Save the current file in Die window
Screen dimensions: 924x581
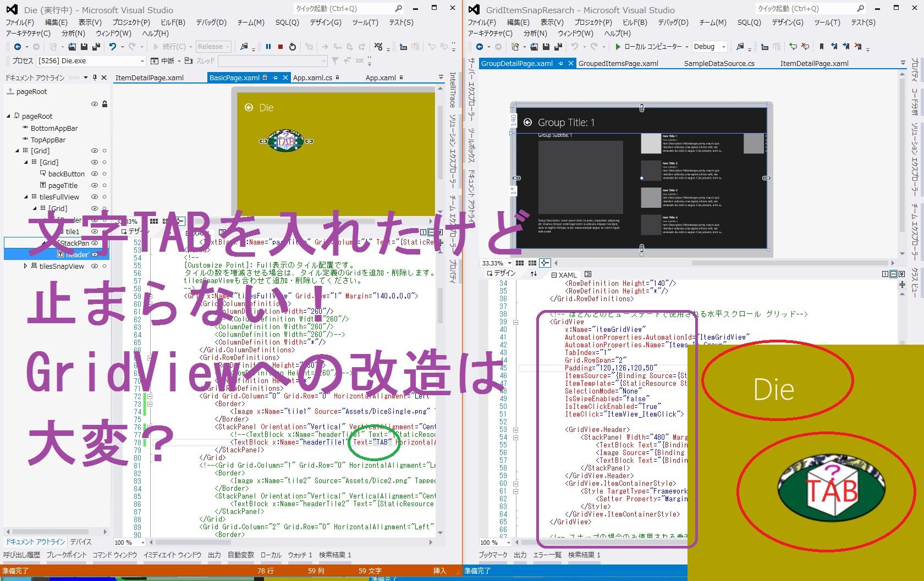tap(85, 47)
